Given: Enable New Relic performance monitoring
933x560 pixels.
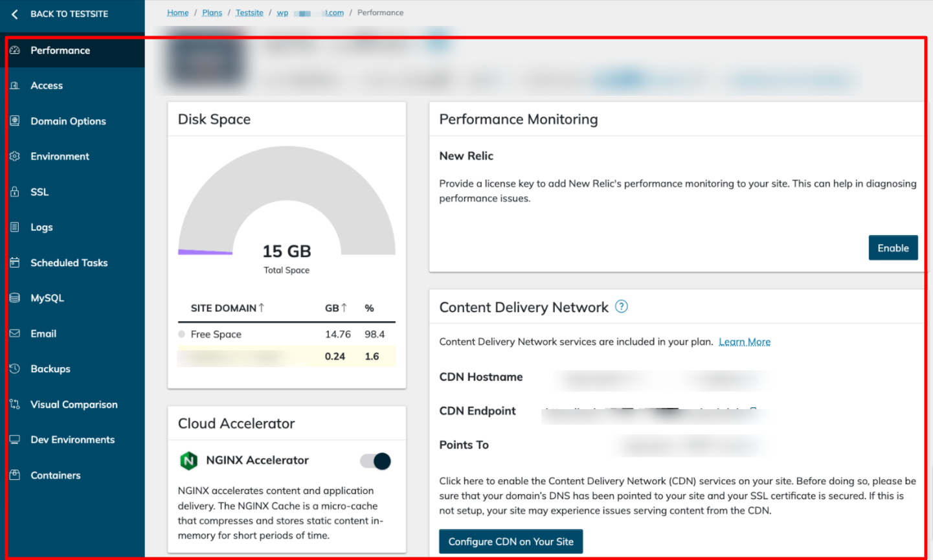Looking at the screenshot, I should (892, 248).
